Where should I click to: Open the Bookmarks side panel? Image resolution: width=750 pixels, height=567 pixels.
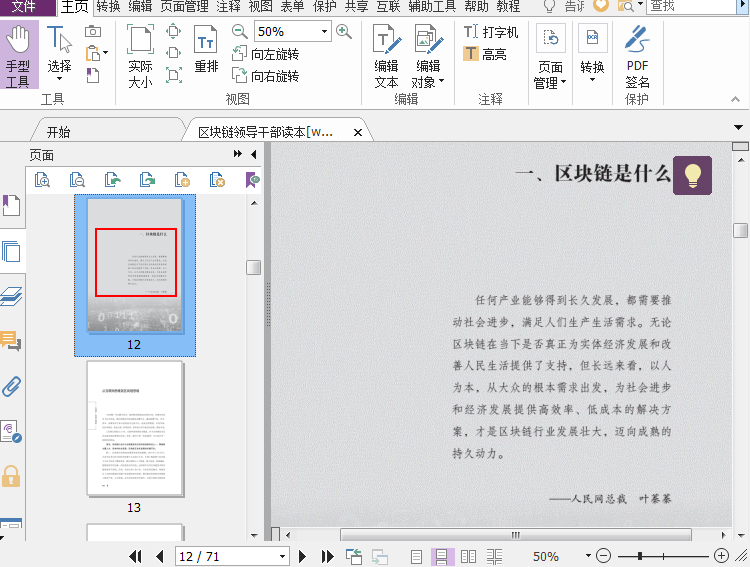pos(11,206)
